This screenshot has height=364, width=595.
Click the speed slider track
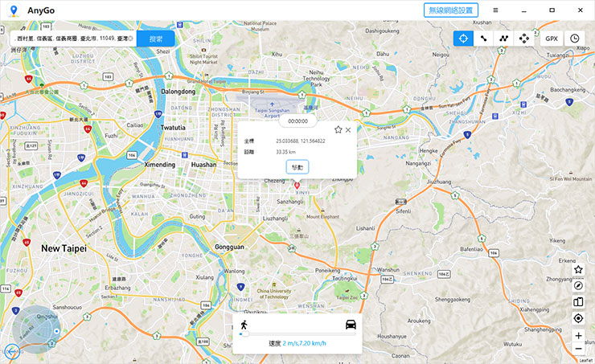[x=297, y=333]
